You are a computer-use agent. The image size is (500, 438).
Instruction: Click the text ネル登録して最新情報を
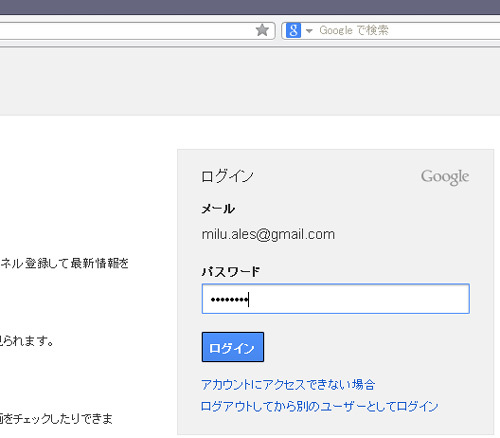[65, 263]
